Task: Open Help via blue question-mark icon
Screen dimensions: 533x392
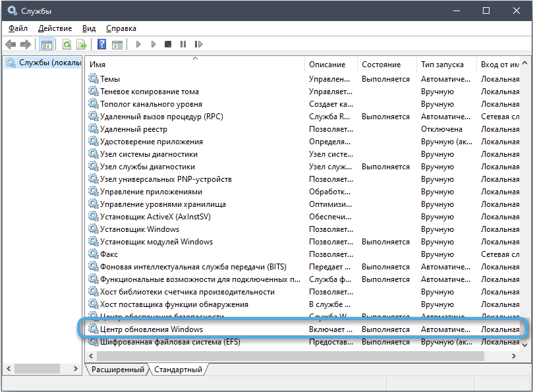Action: pos(102,45)
